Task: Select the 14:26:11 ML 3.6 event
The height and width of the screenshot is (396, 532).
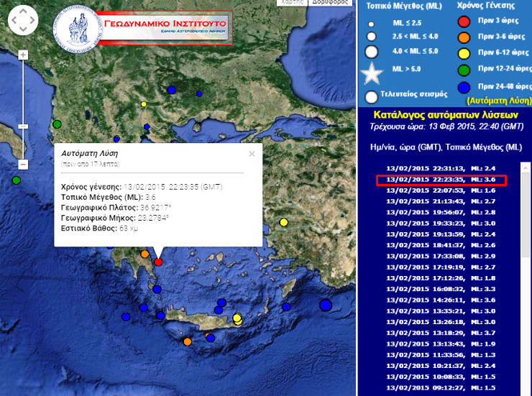Action: tap(441, 300)
